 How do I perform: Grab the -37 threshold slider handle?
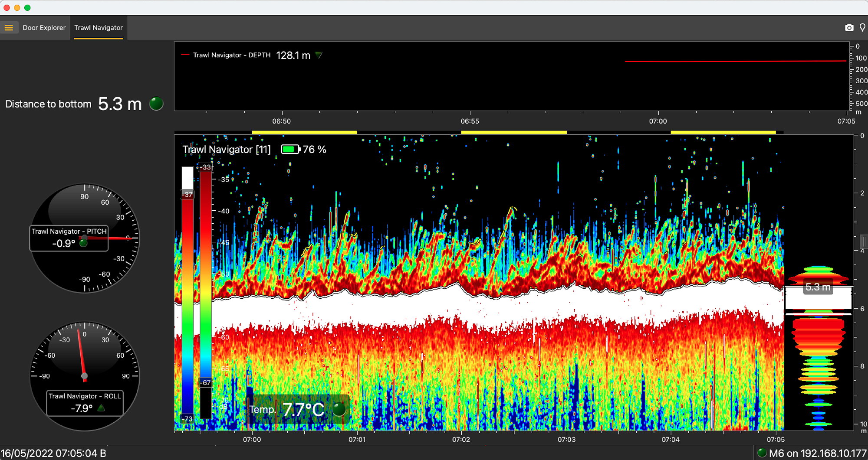click(187, 195)
